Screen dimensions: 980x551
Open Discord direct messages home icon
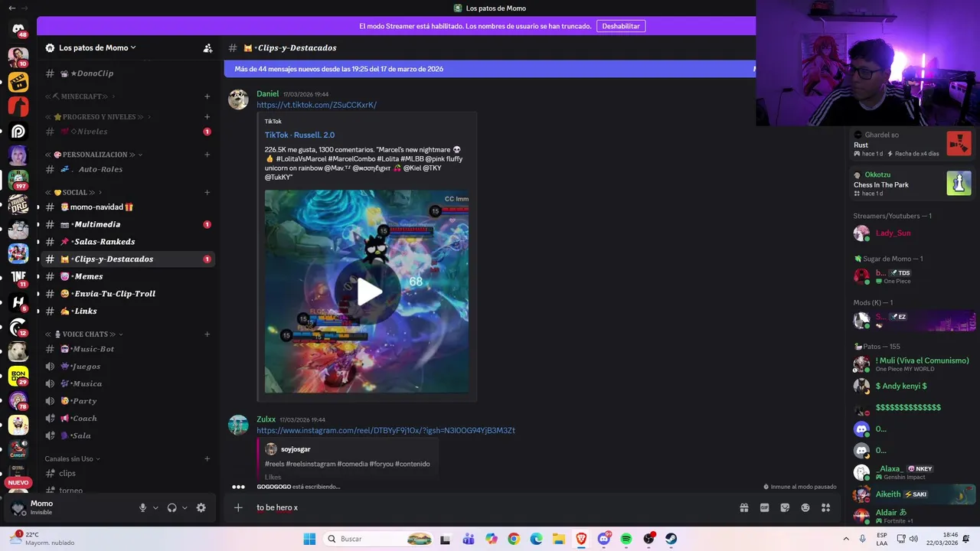point(18,30)
